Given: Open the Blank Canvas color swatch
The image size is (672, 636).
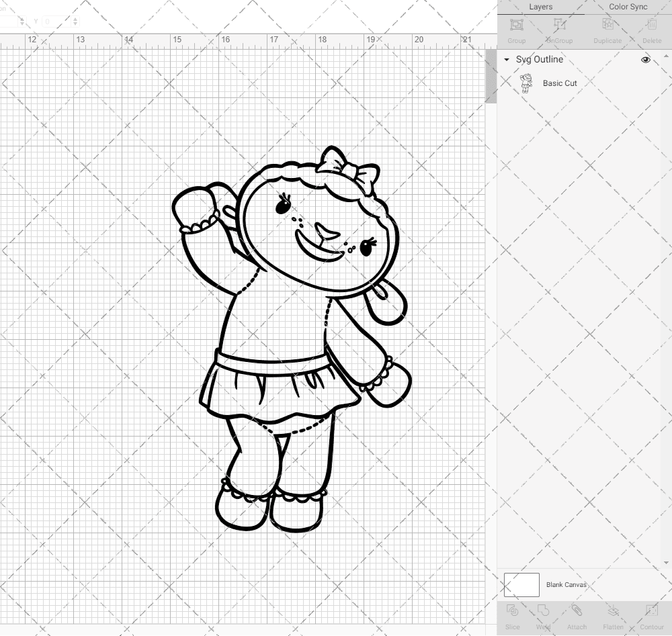Looking at the screenshot, I should click(x=521, y=584).
